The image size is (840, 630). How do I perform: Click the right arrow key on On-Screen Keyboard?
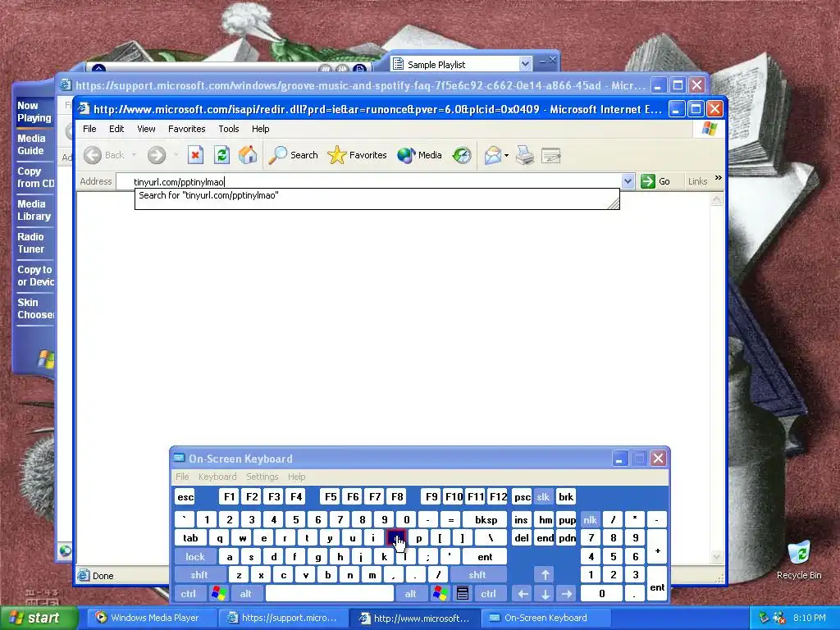(567, 594)
